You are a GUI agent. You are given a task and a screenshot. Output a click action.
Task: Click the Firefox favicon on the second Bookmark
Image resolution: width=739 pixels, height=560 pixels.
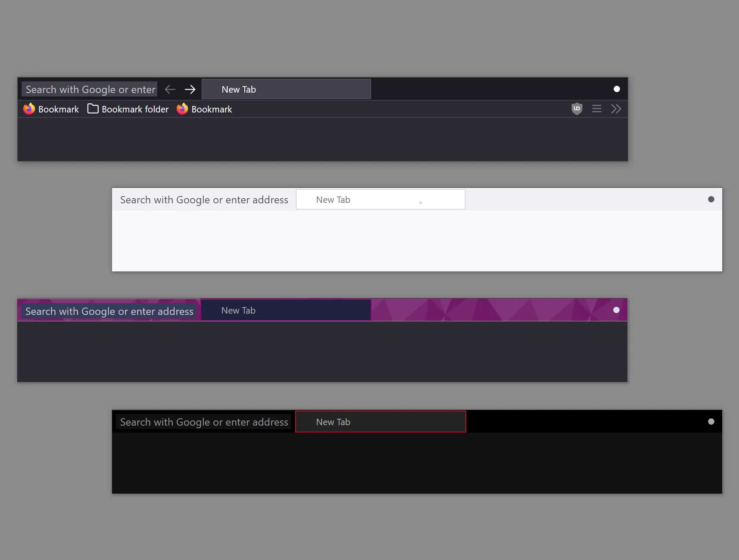[x=182, y=109]
